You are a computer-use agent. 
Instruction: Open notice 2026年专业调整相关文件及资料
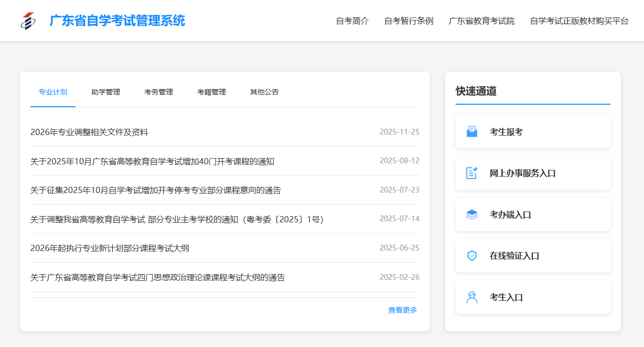(x=89, y=132)
